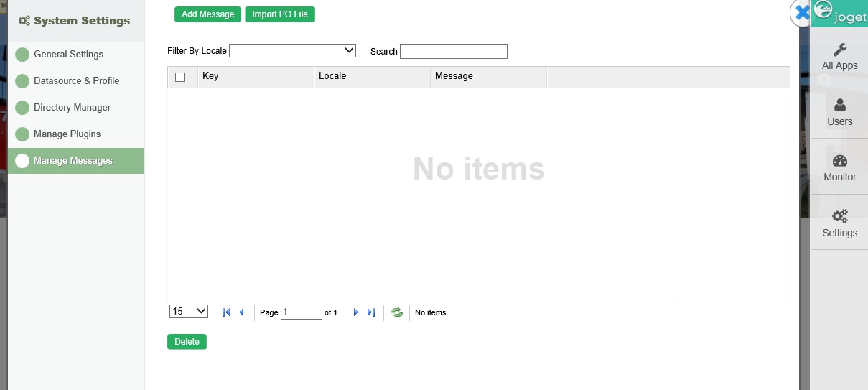The image size is (868, 390).
Task: Open the Monitor gauge icon
Action: [839, 160]
